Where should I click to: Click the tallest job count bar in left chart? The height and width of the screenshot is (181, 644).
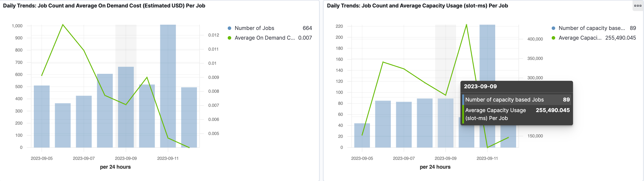pyautogui.click(x=168, y=86)
